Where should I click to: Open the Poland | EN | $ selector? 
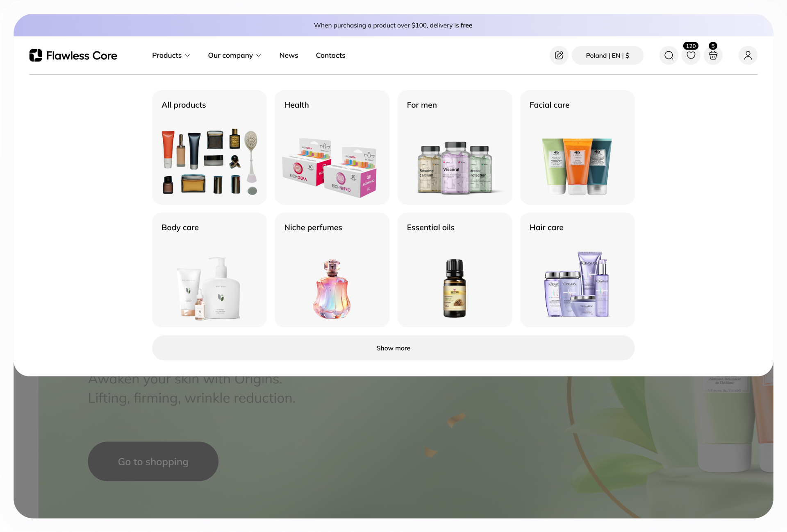(607, 55)
